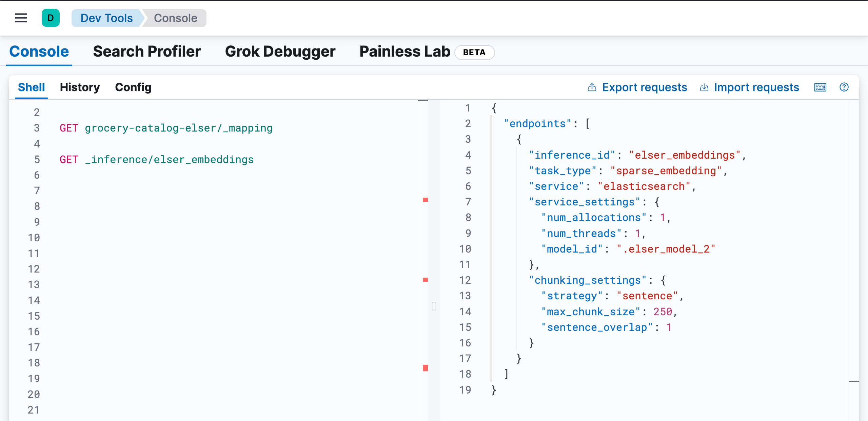The height and width of the screenshot is (421, 868).
Task: Click the "task_type" sparse_embedding line
Action: (x=628, y=171)
